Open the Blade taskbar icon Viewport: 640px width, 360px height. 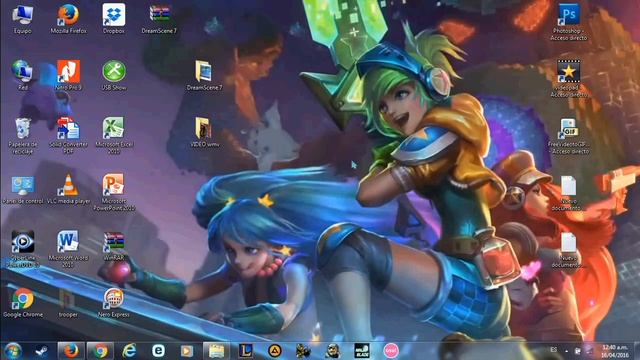pyautogui.click(x=362, y=351)
